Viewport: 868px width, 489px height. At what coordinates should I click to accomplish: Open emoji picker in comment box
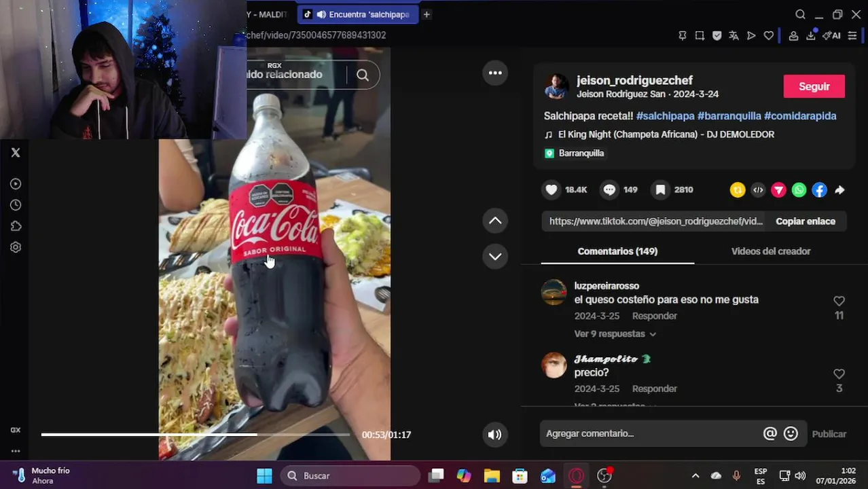click(x=791, y=433)
